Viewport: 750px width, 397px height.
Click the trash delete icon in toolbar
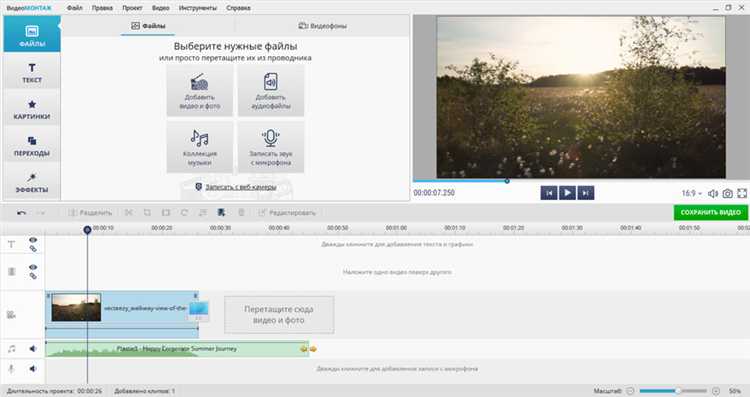[241, 212]
